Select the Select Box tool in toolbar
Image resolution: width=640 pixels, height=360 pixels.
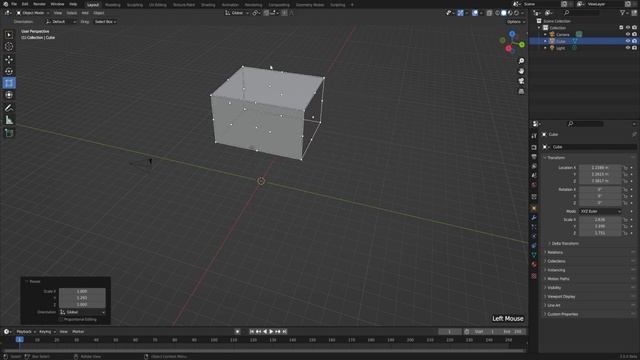coord(9,35)
